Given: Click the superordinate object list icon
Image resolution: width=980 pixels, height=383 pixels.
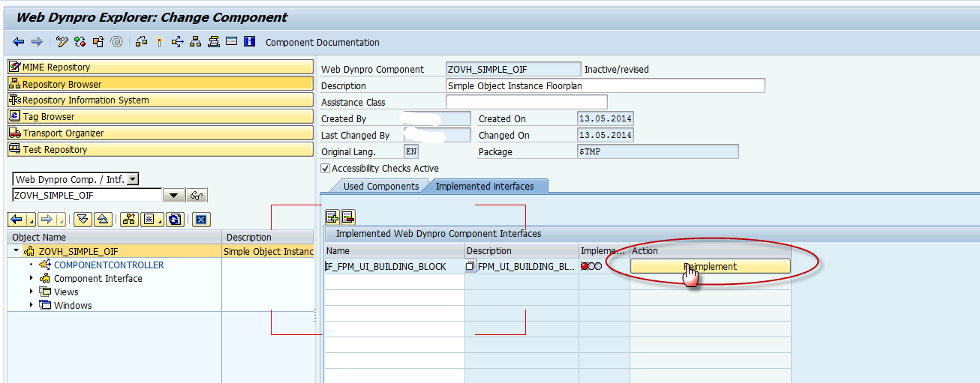Looking at the screenshot, I should [x=129, y=220].
